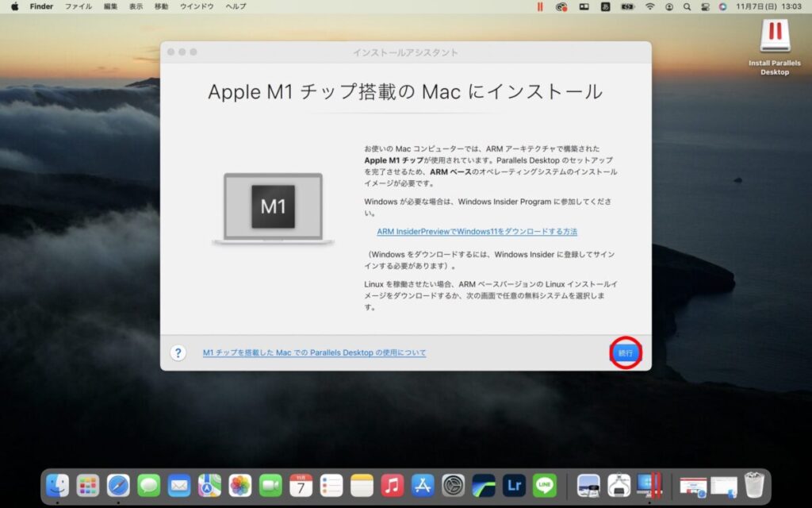Viewport: 812px width, 508px height.
Task: Open System Preferences from the Dock
Action: (453, 486)
